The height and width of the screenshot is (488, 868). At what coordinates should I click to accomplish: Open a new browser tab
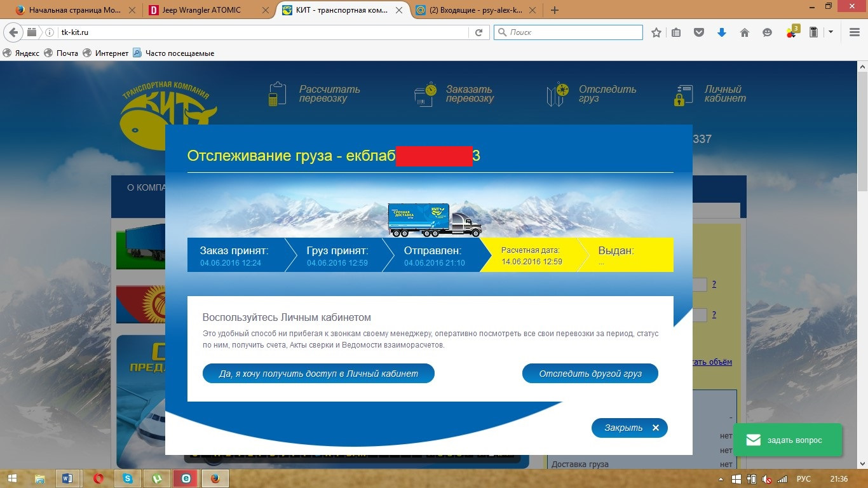click(555, 10)
